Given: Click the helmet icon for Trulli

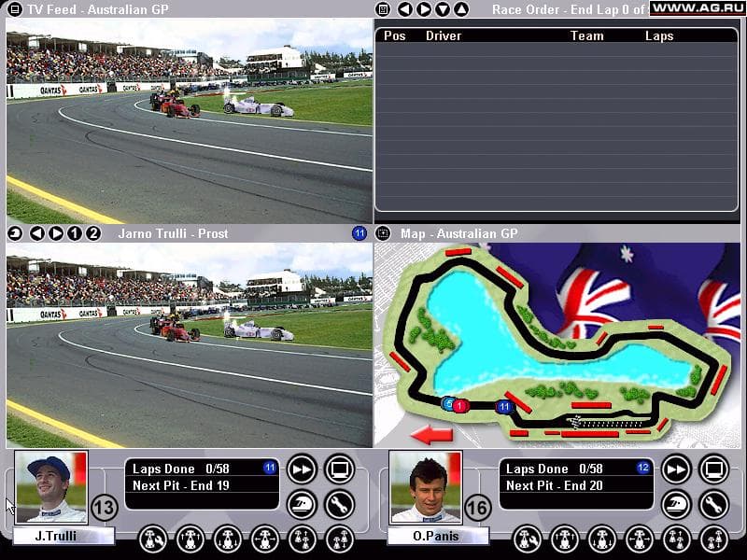Looking at the screenshot, I should 302,504.
